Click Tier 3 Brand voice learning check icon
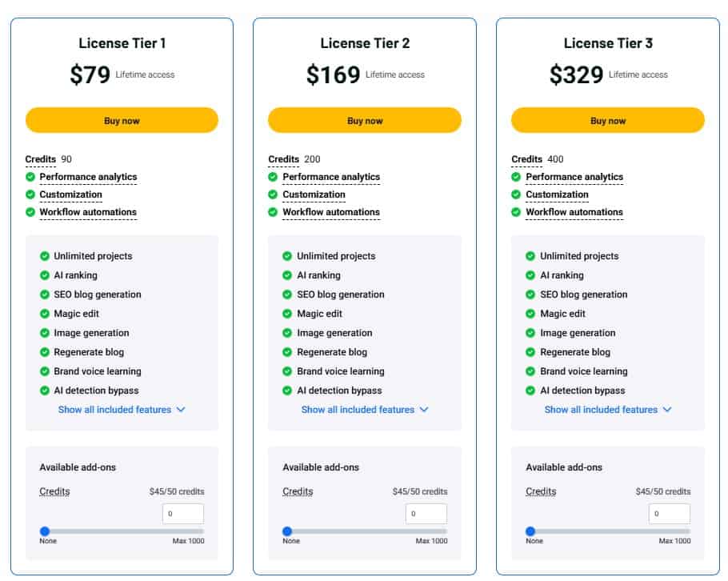Screen dimensions: 728x581 pyautogui.click(x=530, y=371)
